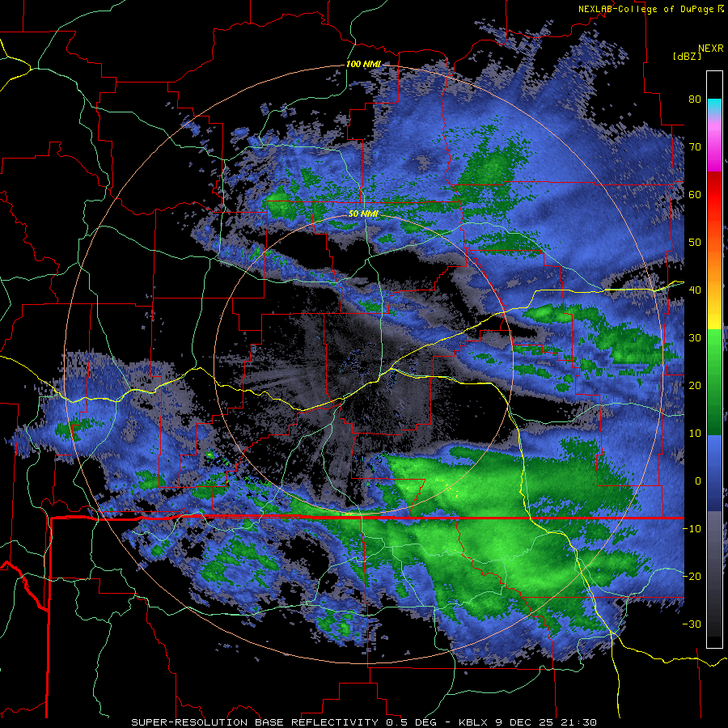Click the 80 dBZ scale value
This screenshot has width=728, height=728.
[695, 99]
